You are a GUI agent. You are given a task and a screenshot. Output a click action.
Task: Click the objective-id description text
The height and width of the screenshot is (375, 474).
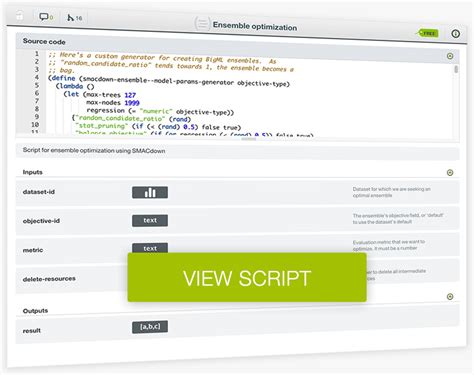coord(398,218)
